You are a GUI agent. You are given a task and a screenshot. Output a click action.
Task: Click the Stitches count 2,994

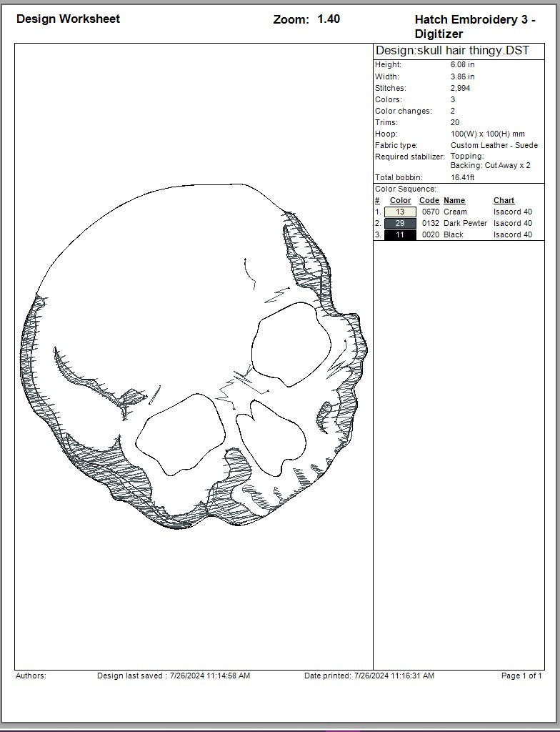click(x=460, y=88)
